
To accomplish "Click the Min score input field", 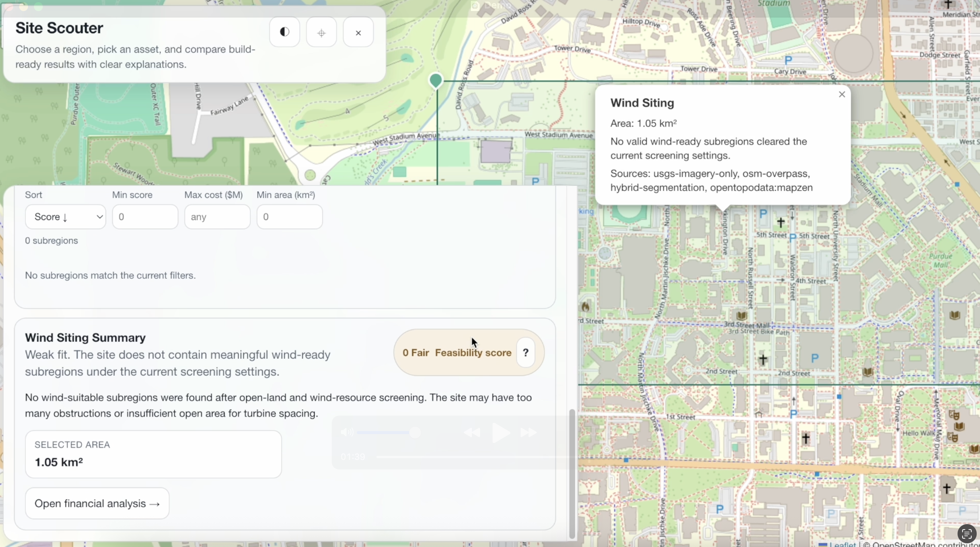I will tap(145, 217).
